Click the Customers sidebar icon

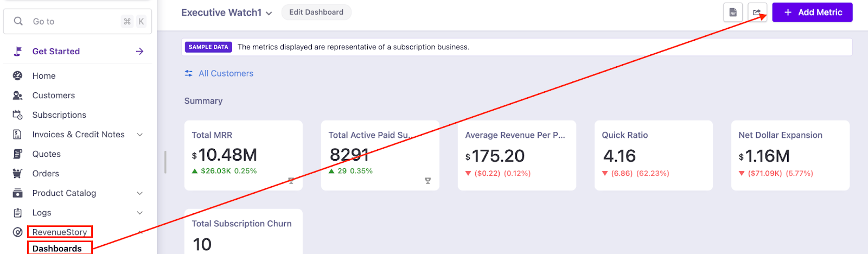pyautogui.click(x=18, y=96)
